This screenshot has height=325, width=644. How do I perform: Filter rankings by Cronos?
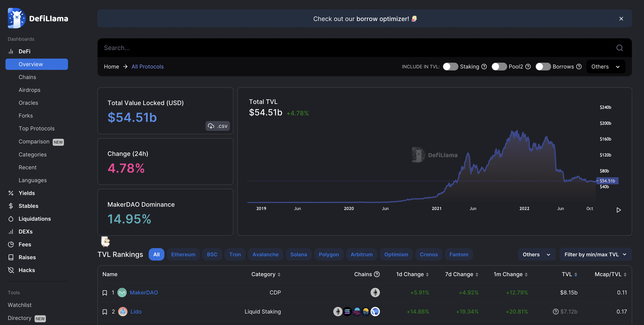point(428,254)
